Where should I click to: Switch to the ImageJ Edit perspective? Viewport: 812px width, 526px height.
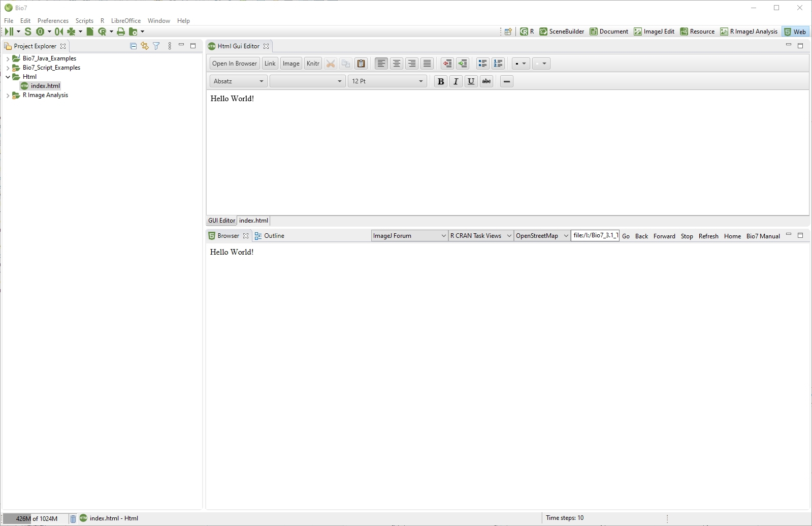(x=654, y=32)
